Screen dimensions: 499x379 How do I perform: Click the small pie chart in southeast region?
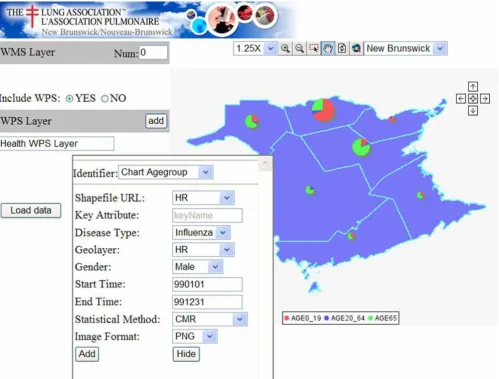point(421,195)
